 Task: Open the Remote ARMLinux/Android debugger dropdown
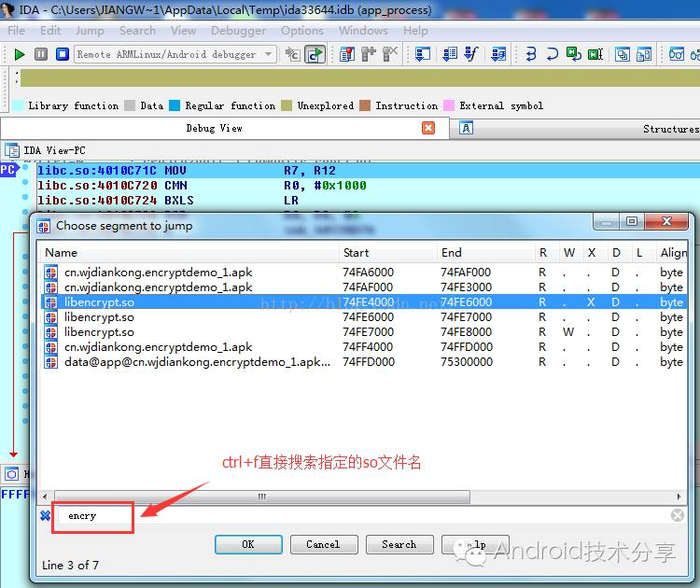tap(175, 54)
